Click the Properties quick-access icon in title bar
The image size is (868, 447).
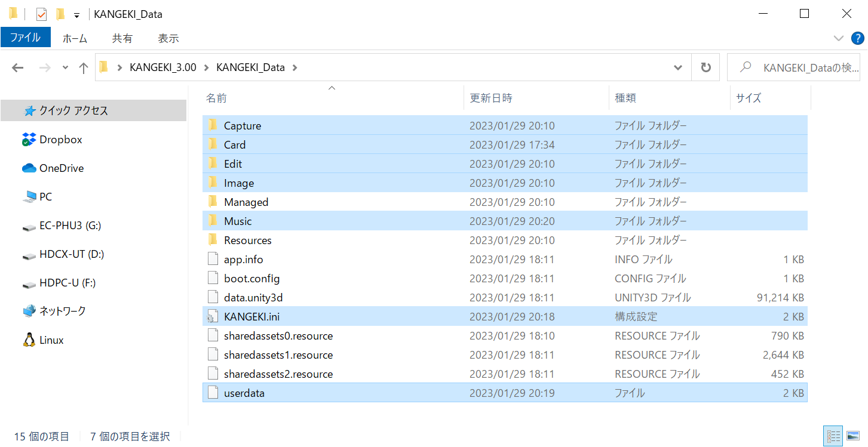click(x=41, y=14)
